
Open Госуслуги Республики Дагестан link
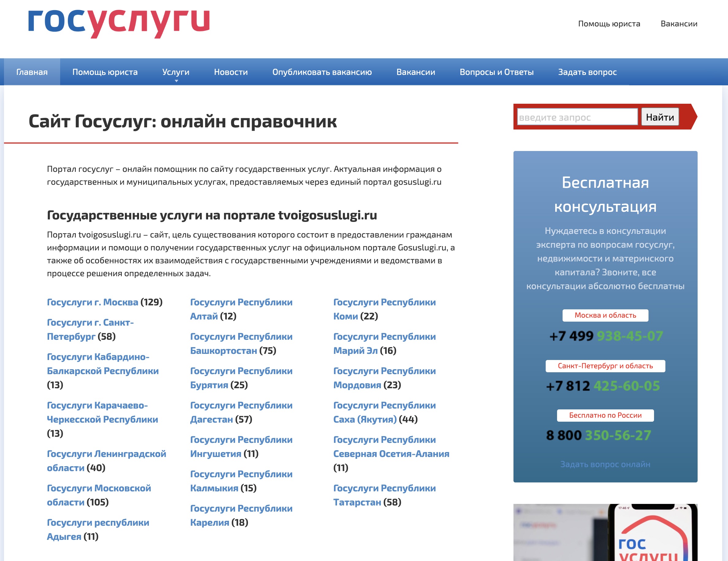241,412
